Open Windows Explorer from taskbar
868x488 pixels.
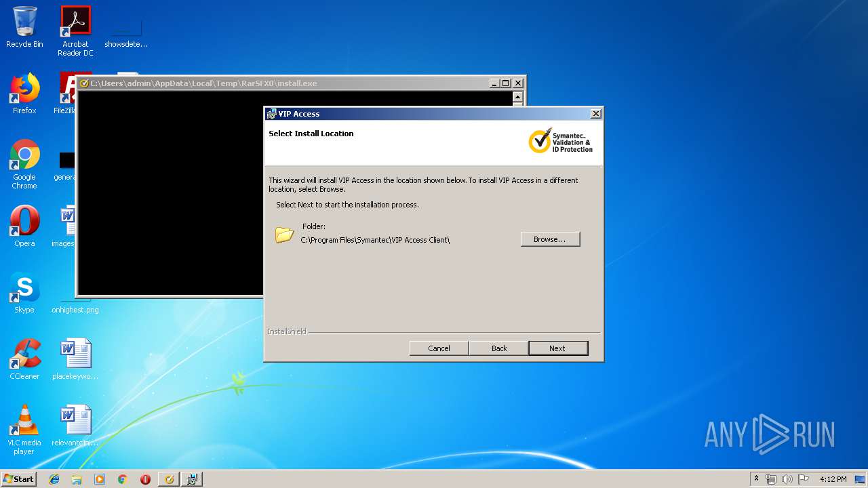[77, 479]
